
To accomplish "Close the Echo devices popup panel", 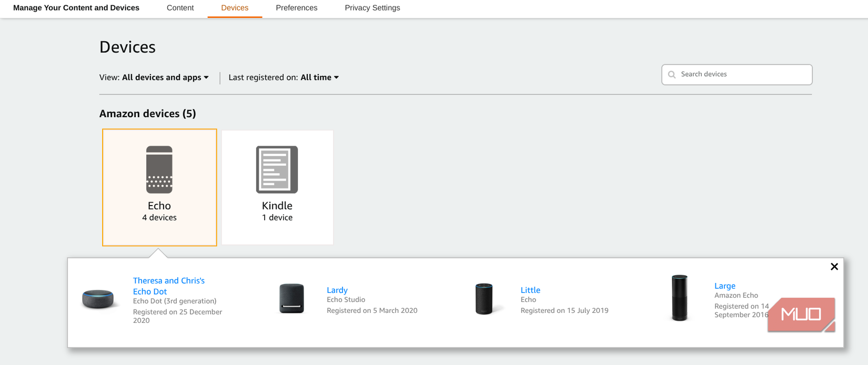I will pyautogui.click(x=834, y=267).
